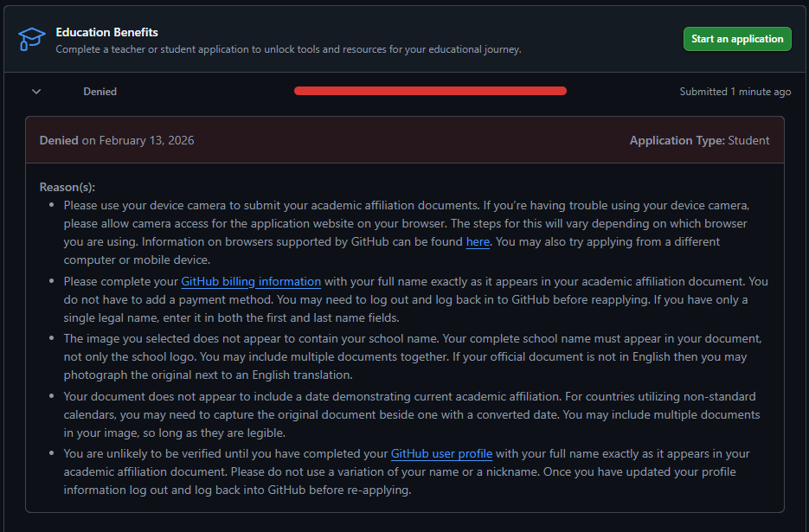Click the Application Type: Student text
This screenshot has width=809, height=532.
699,140
